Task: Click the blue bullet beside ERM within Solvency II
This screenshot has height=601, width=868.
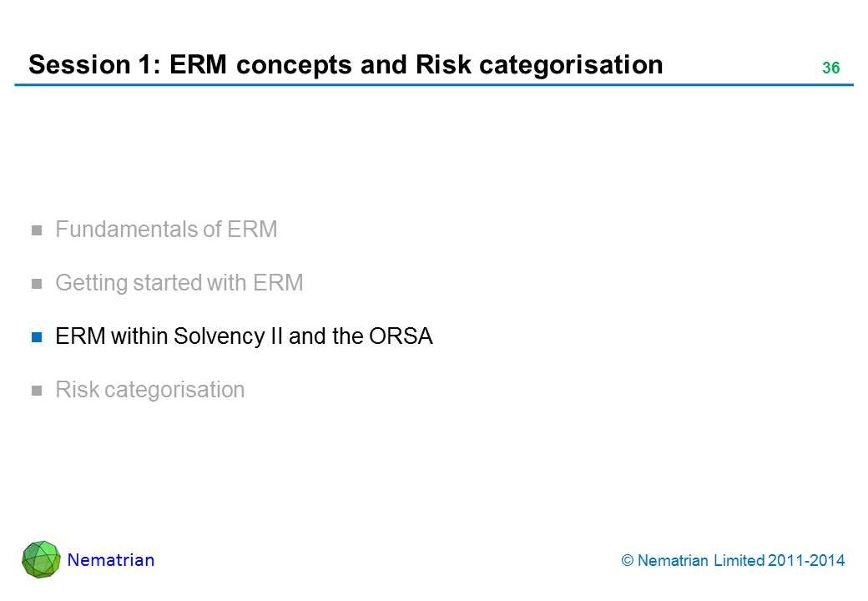Action: point(37,338)
